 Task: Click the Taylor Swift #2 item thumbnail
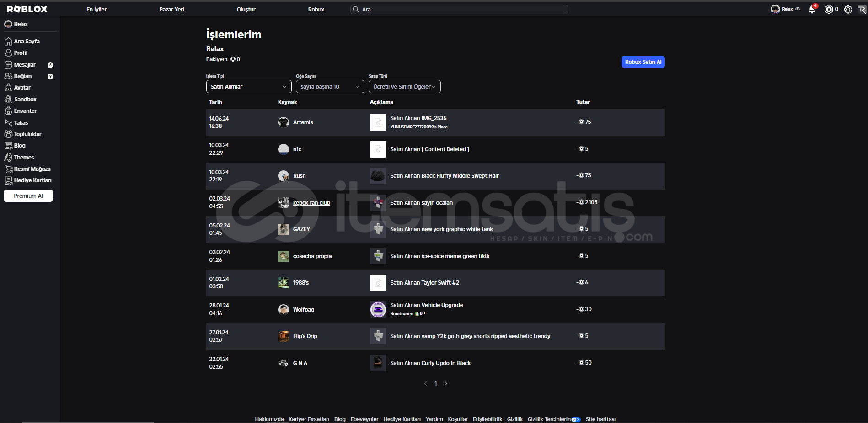point(378,283)
